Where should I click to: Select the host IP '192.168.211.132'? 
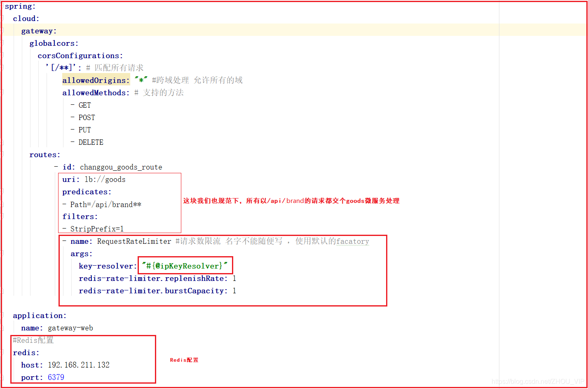79,365
